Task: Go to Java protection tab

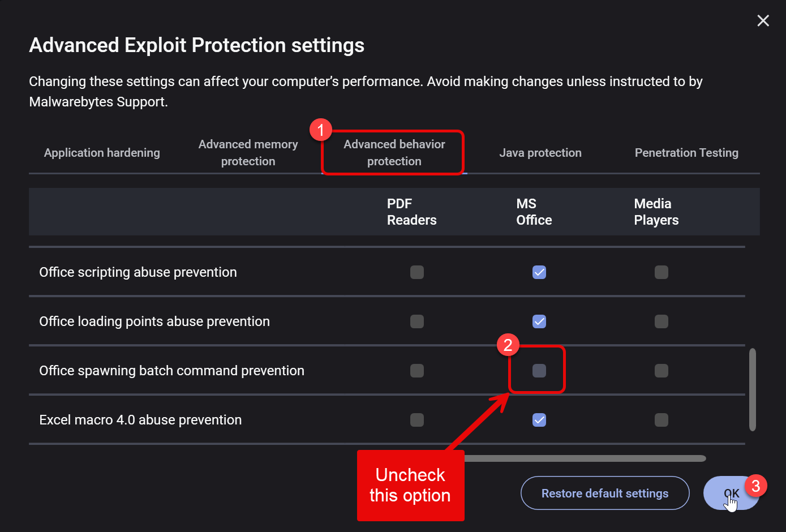Action: point(540,153)
